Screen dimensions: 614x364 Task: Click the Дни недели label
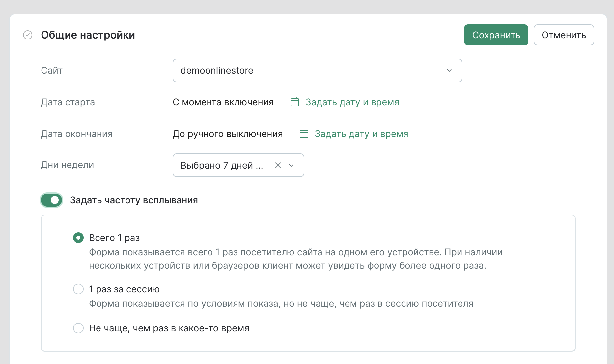pos(68,165)
